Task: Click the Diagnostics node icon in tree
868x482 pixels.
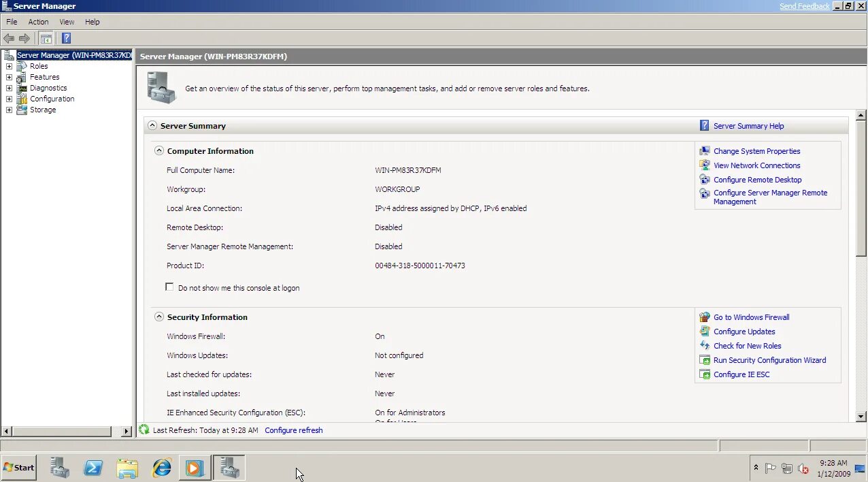Action: click(x=22, y=88)
